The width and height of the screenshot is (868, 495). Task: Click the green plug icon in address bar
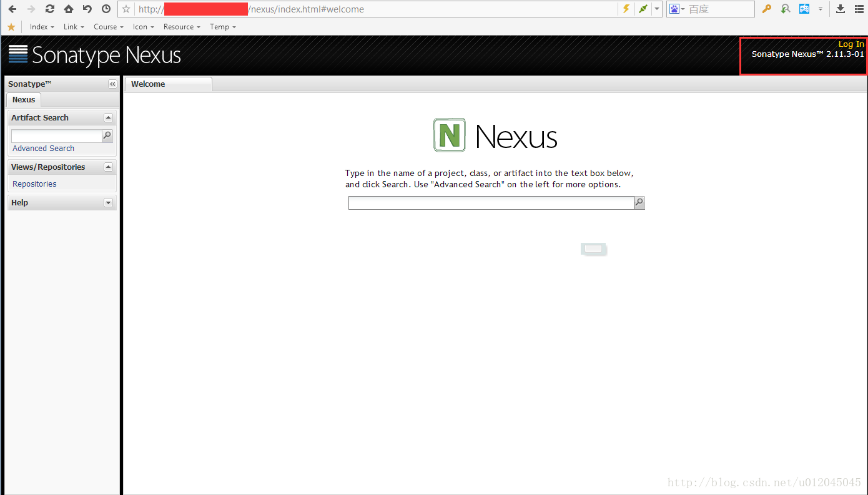[643, 9]
